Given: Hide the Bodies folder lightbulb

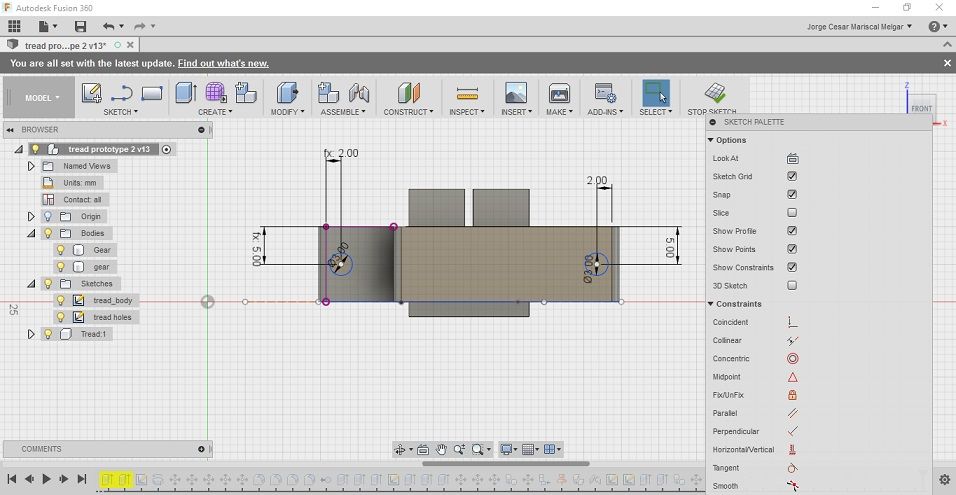Looking at the screenshot, I should (x=48, y=233).
